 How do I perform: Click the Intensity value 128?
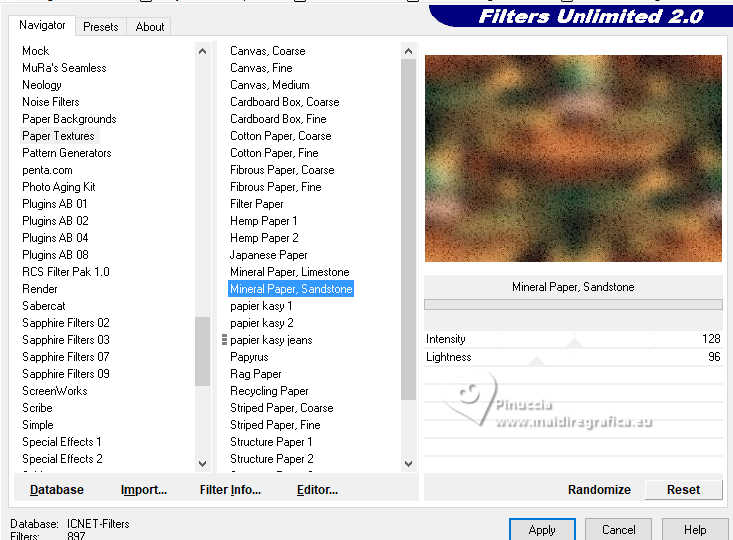[x=711, y=339]
